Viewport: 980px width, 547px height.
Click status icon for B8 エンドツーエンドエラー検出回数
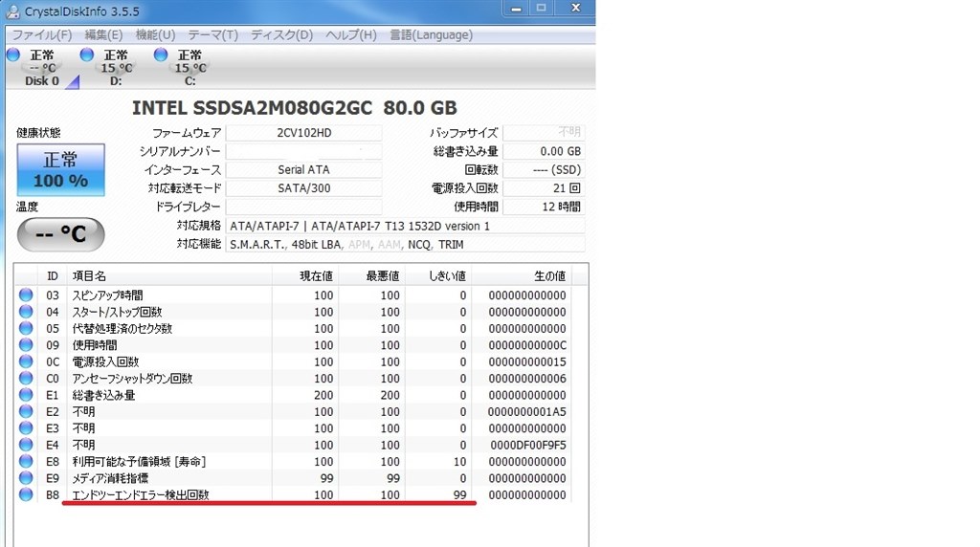click(26, 494)
